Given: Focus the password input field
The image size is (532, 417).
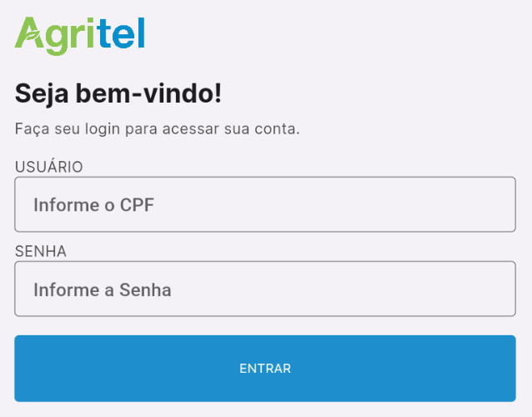Looking at the screenshot, I should click(265, 289).
